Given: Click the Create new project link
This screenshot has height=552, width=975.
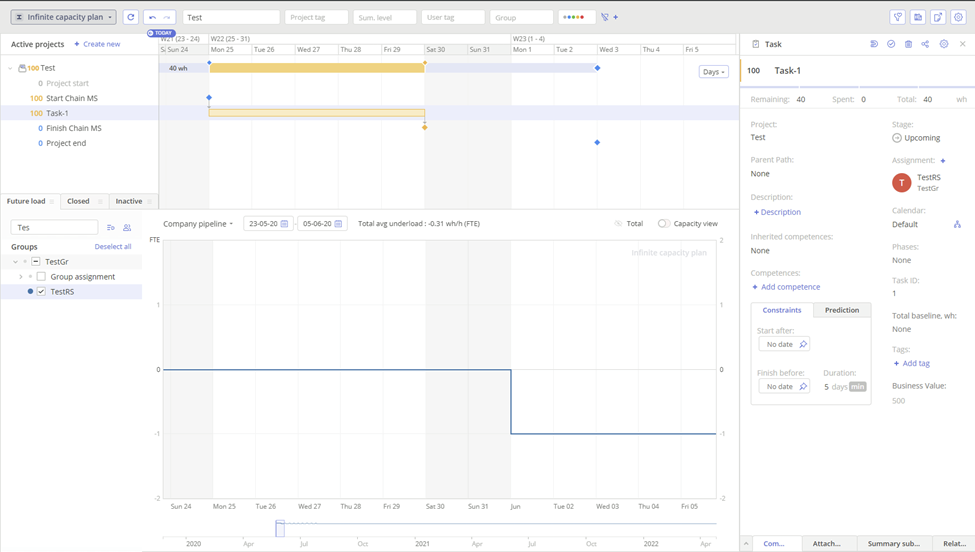Looking at the screenshot, I should click(x=97, y=44).
